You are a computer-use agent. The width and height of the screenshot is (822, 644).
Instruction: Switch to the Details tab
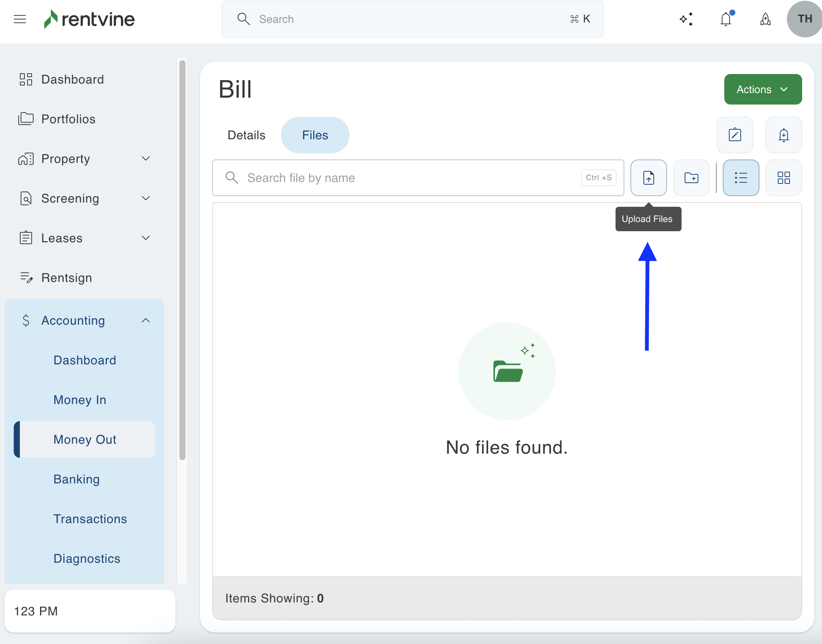(x=246, y=135)
